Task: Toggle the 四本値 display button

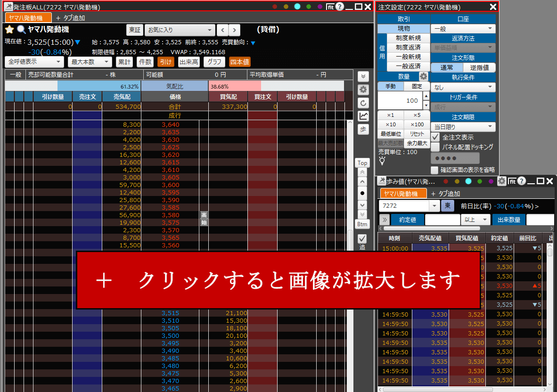Action: [x=240, y=62]
